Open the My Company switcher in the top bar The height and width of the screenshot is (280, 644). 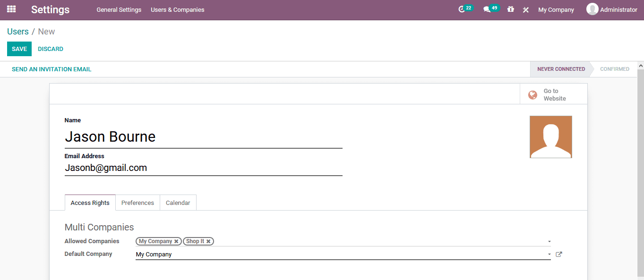tap(556, 10)
